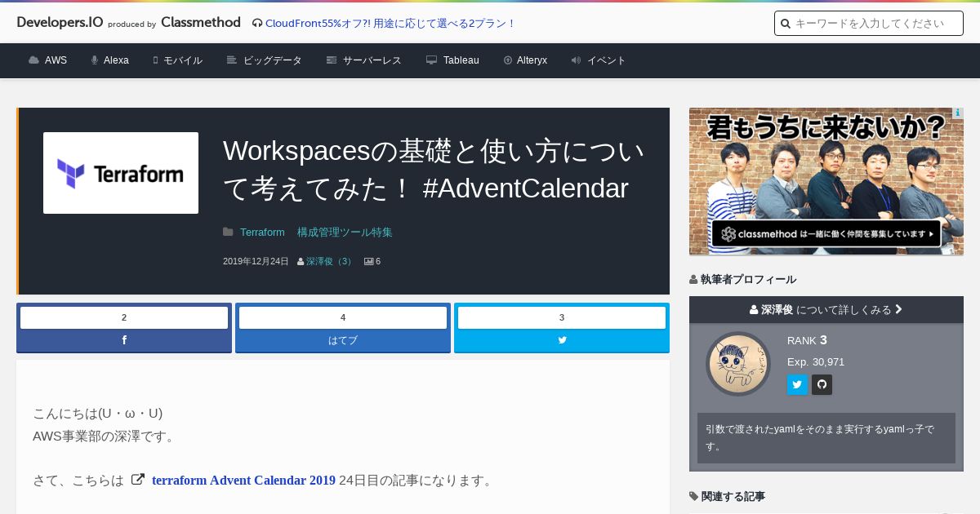
Task: Click the 関連する記事 heading
Action: pyautogui.click(x=727, y=496)
